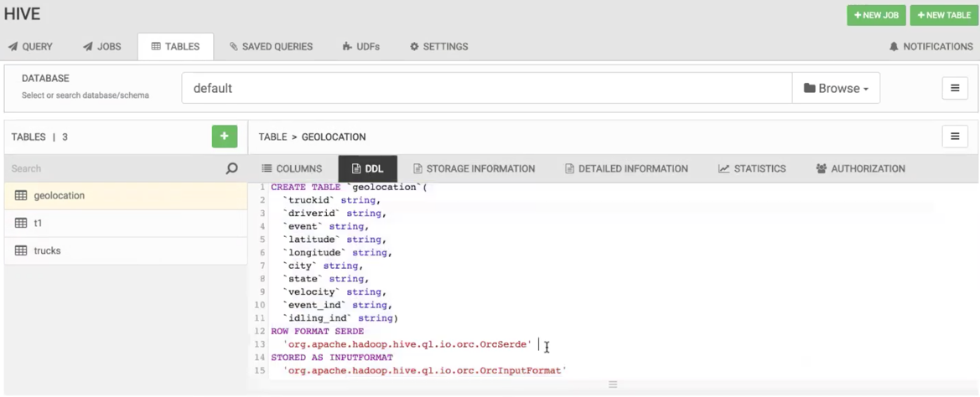The height and width of the screenshot is (397, 980).
Task: Click the OrcSerde class name line
Action: click(407, 344)
